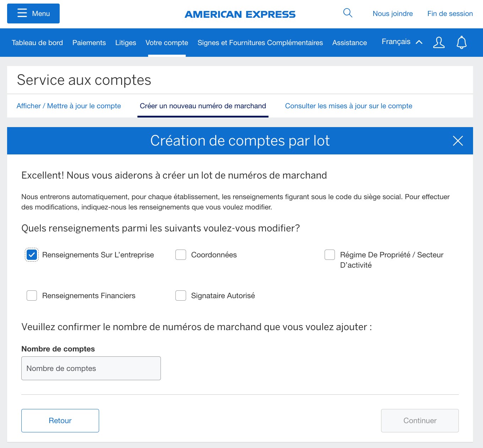
Task: Open the user profile icon
Action: (439, 43)
